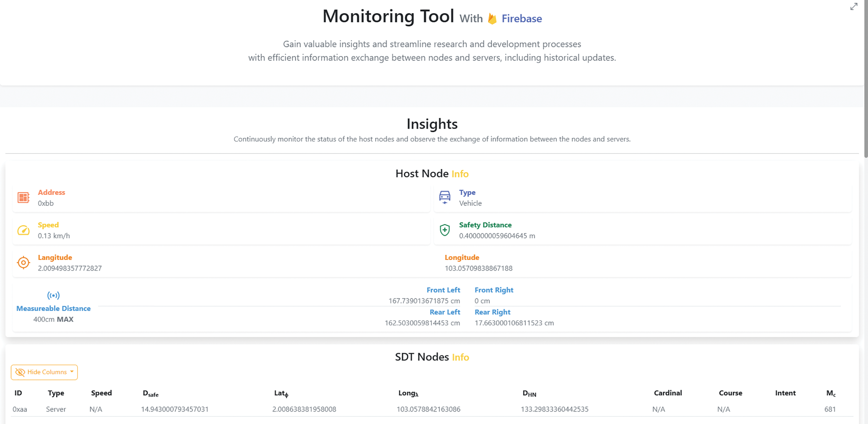
Task: Open the Hide Columns dropdown arrow
Action: click(x=72, y=372)
